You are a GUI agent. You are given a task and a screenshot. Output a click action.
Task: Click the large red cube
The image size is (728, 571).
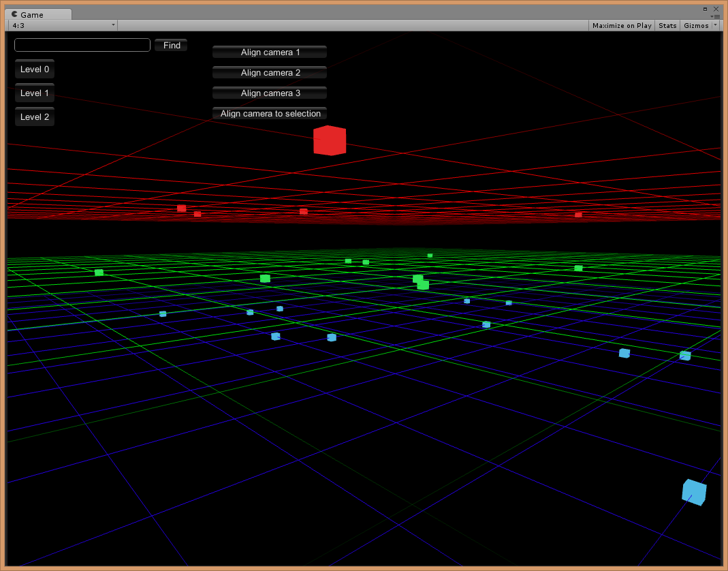[x=330, y=140]
